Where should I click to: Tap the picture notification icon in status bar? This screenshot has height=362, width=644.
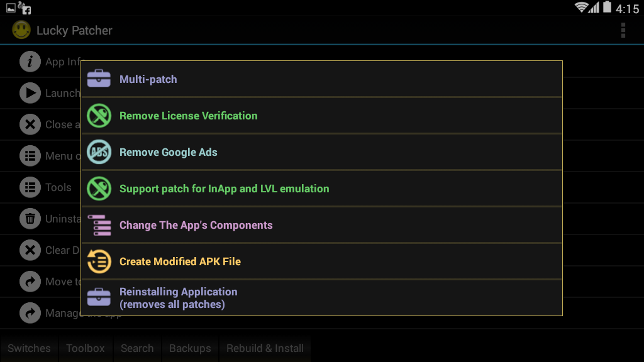(11, 8)
